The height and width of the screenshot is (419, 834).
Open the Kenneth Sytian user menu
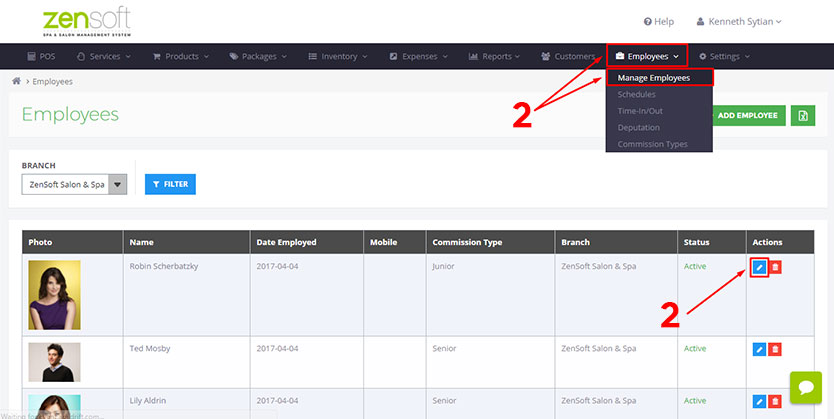pyautogui.click(x=739, y=22)
